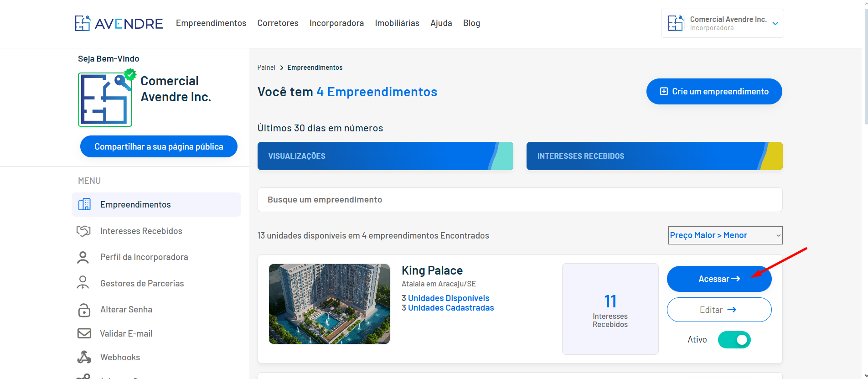Click 3 Unidades Cadastradas link
This screenshot has width=868, height=379.
pos(448,308)
